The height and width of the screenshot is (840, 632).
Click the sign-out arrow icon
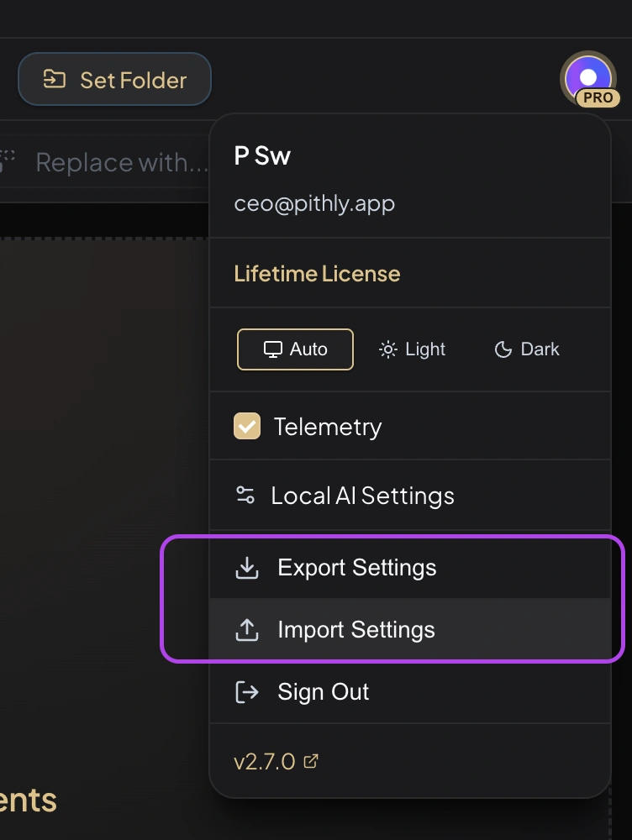point(245,691)
